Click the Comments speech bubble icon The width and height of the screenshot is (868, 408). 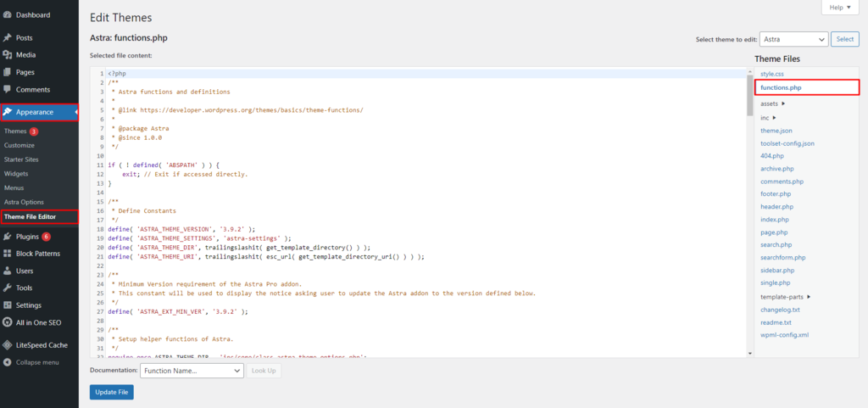tap(8, 89)
